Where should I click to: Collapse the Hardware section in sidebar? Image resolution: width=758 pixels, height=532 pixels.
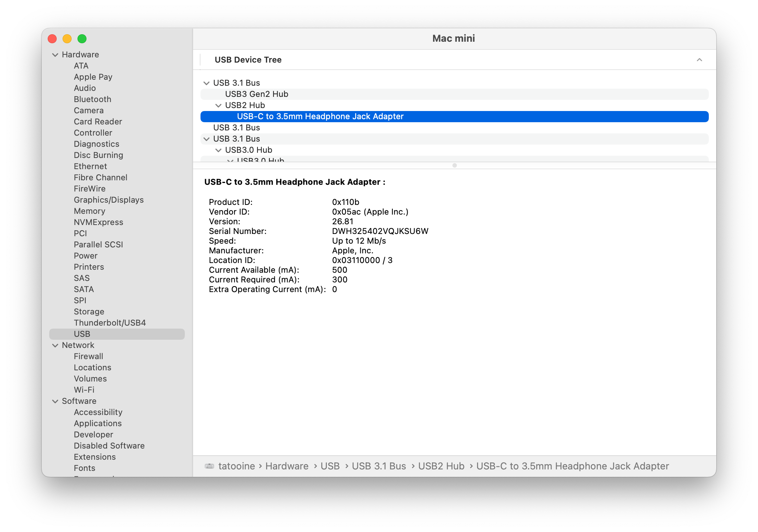pyautogui.click(x=55, y=55)
